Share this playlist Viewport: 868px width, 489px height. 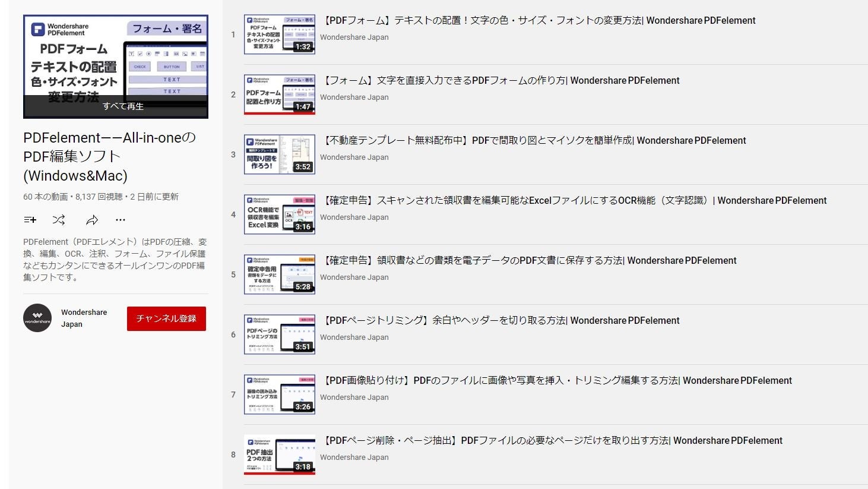click(x=91, y=220)
